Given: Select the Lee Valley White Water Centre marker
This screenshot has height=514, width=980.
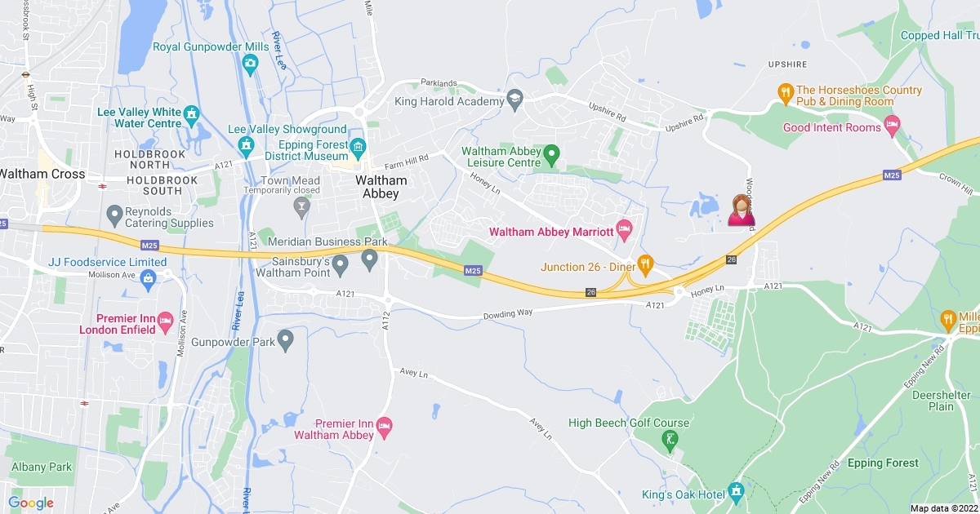Looking at the screenshot, I should pyautogui.click(x=192, y=112).
